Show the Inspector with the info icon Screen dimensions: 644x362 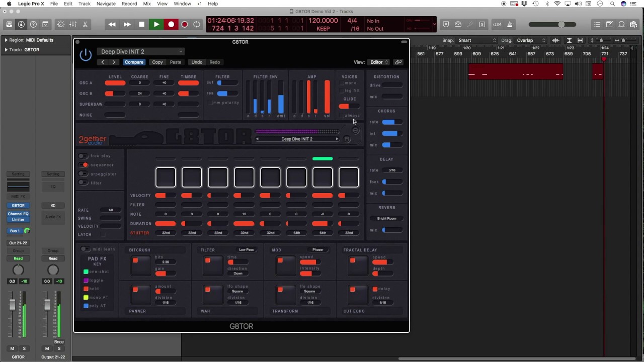pos(21,24)
